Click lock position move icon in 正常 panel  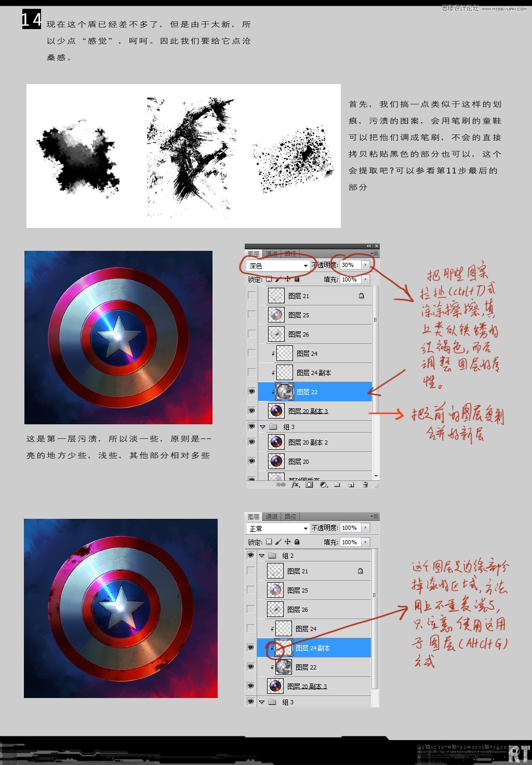pos(287,542)
